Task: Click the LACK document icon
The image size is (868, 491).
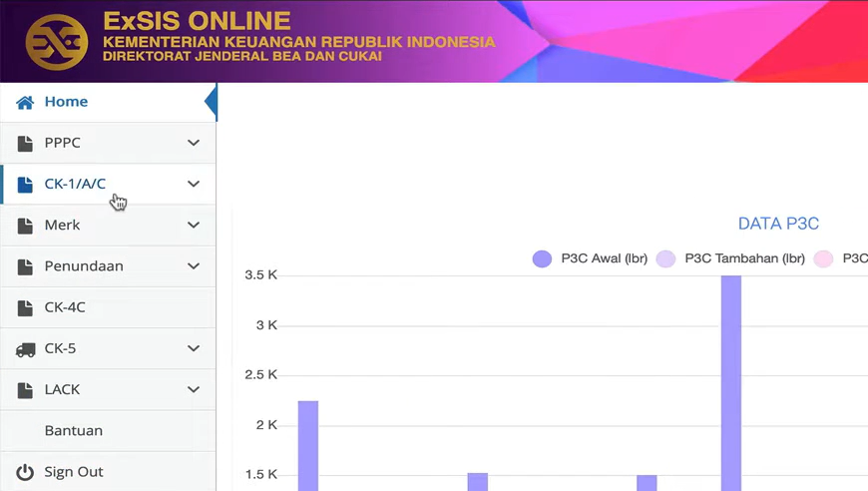Action: pyautogui.click(x=25, y=389)
